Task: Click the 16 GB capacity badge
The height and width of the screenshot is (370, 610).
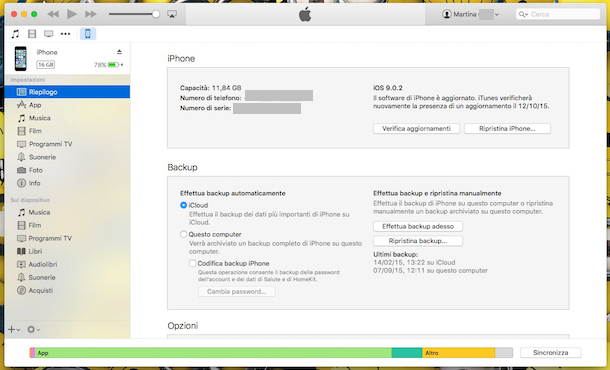Action: click(x=46, y=65)
